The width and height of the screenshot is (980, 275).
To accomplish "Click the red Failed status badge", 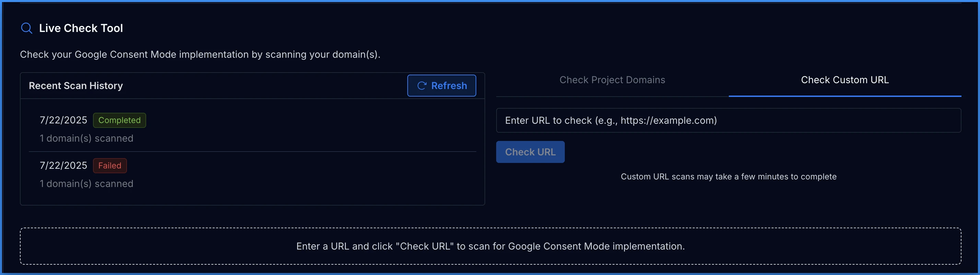I will tap(109, 166).
